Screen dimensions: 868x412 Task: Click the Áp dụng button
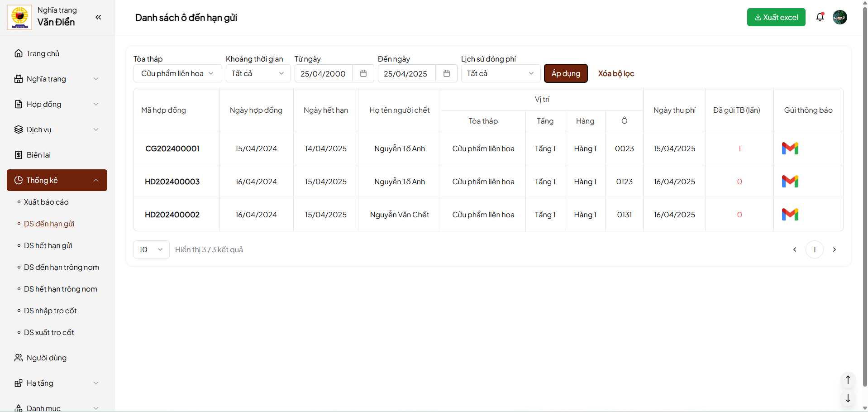565,73
